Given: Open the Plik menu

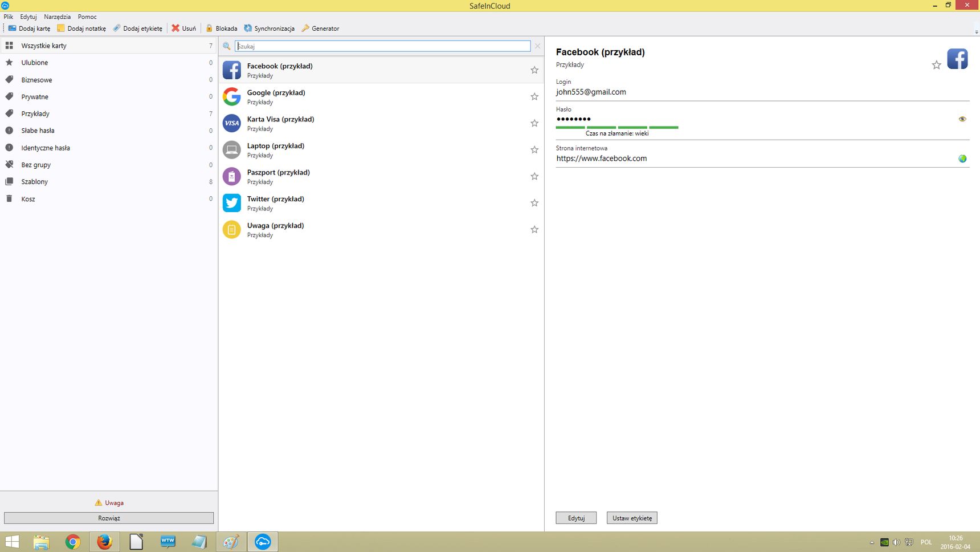Looking at the screenshot, I should click(x=9, y=17).
